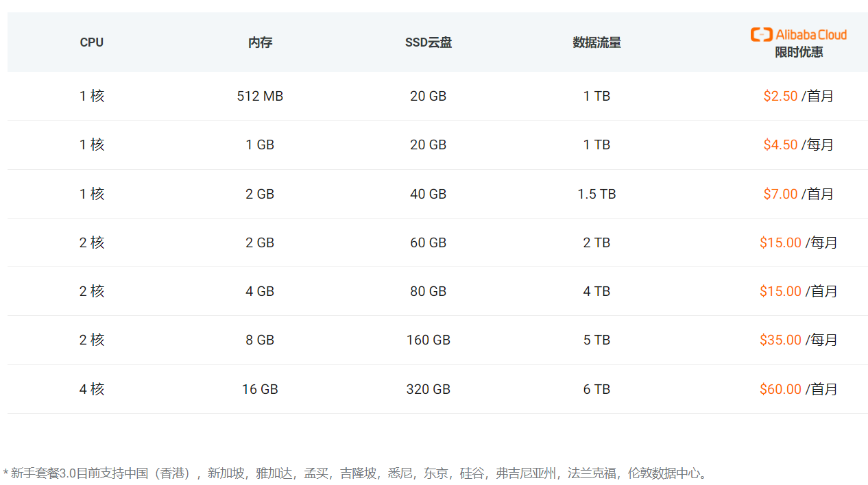Choose the $15.00 /首月 plan price
Screen dimensions: 868x485
click(x=798, y=291)
